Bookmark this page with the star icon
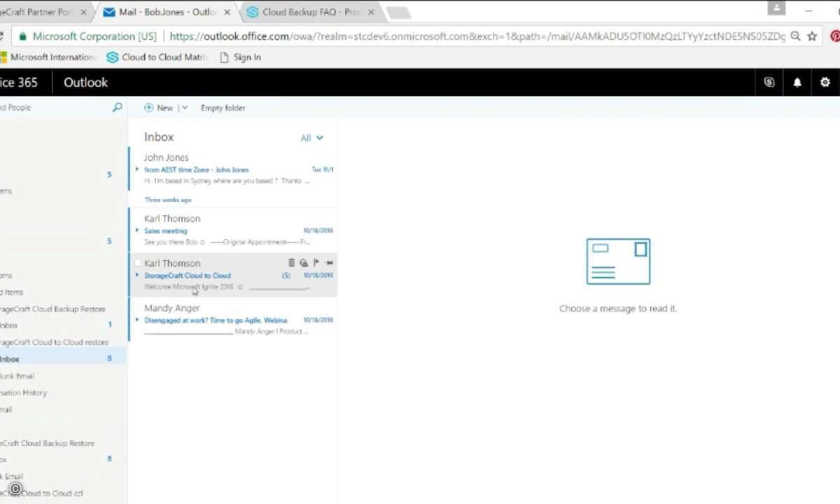 coord(812,36)
